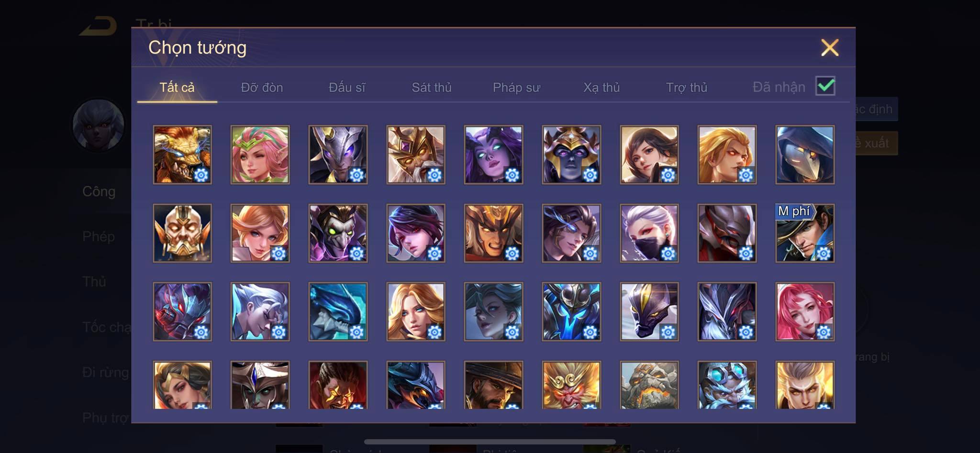Open the Đấu sĩ tab
Screen dimensions: 980x453
pyautogui.click(x=347, y=88)
